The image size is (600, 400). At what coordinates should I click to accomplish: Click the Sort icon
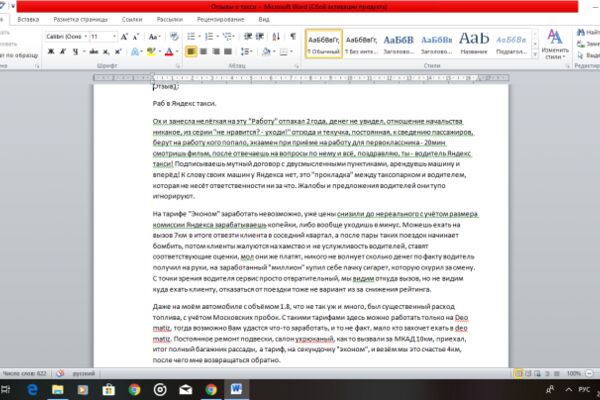coord(276,37)
